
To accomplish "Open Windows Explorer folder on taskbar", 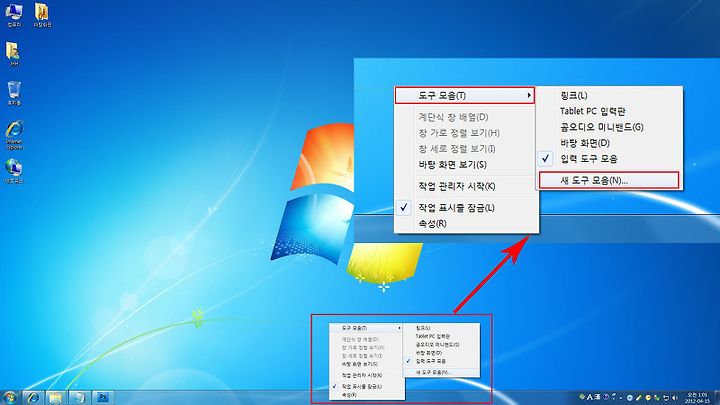I will coord(56,397).
